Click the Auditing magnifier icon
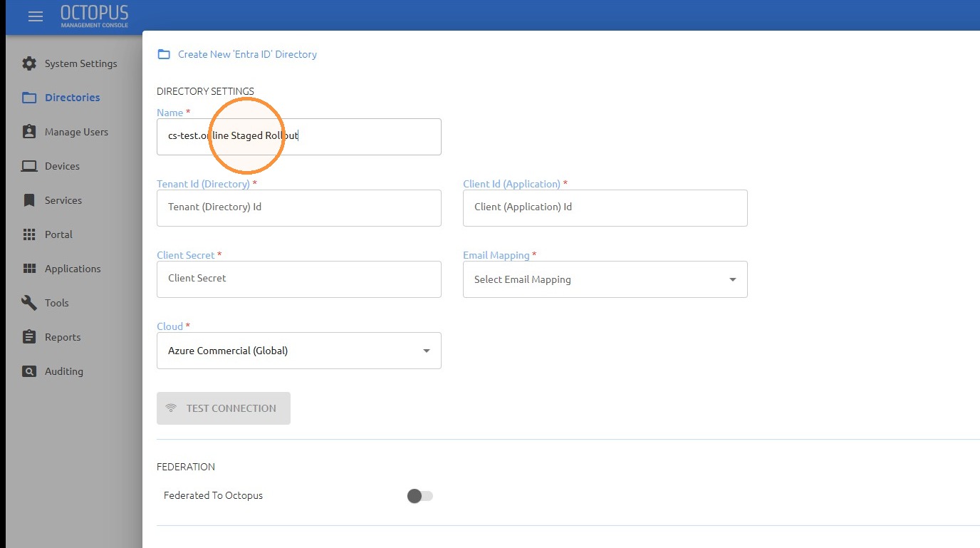Screen dimensions: 980x548 pos(29,371)
